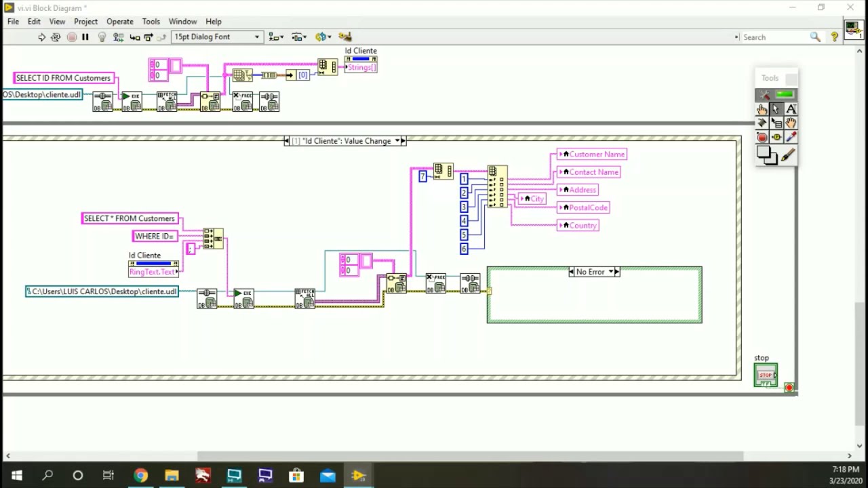The width and height of the screenshot is (868, 488).
Task: Click the Address local variable
Action: [x=578, y=190]
